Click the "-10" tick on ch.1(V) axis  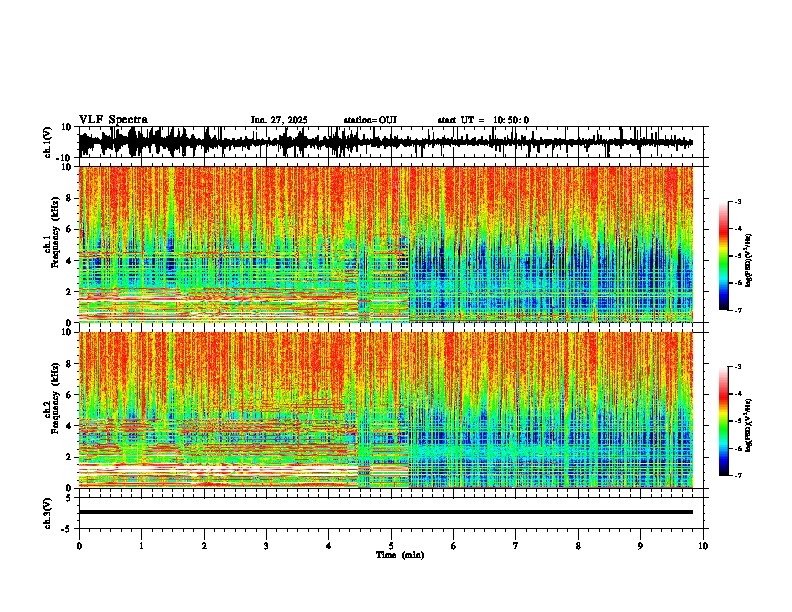coord(64,158)
